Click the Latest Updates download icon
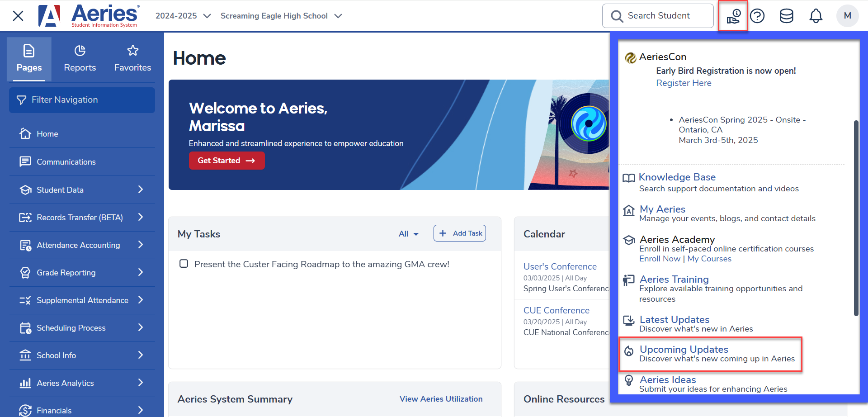Viewport: 868px width, 417px height. click(x=629, y=321)
